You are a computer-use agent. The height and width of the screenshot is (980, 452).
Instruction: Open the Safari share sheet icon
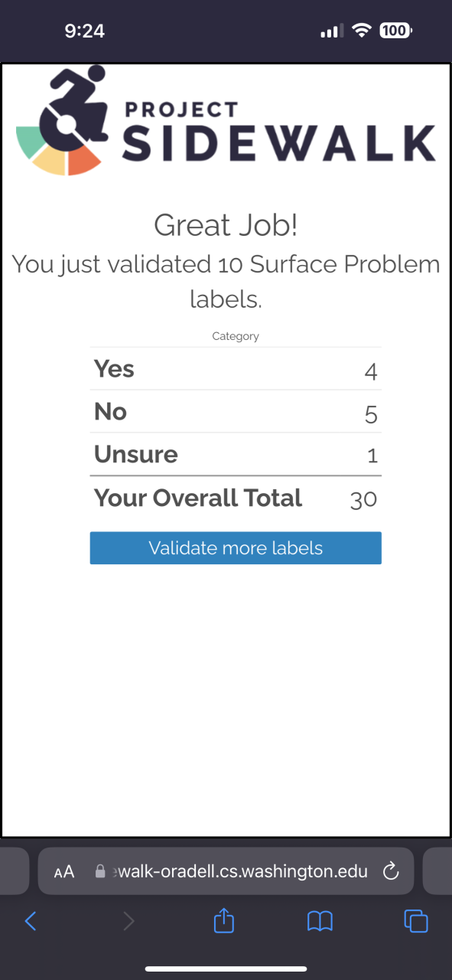[x=223, y=920]
